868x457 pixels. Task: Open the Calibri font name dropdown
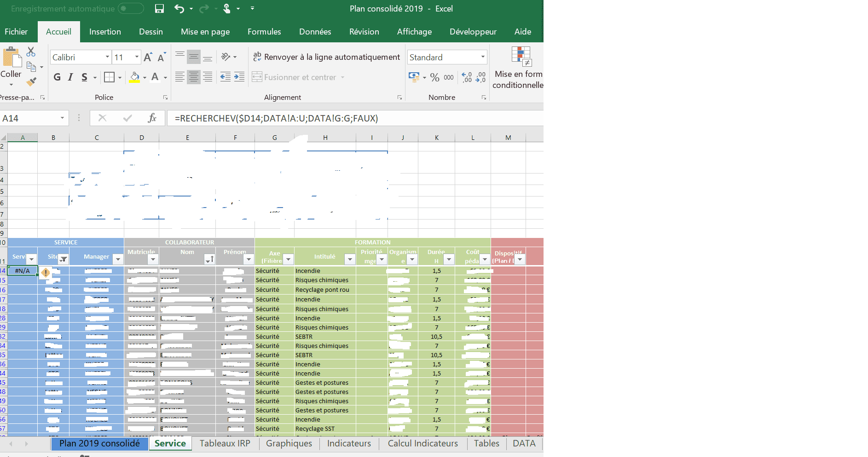tap(107, 57)
